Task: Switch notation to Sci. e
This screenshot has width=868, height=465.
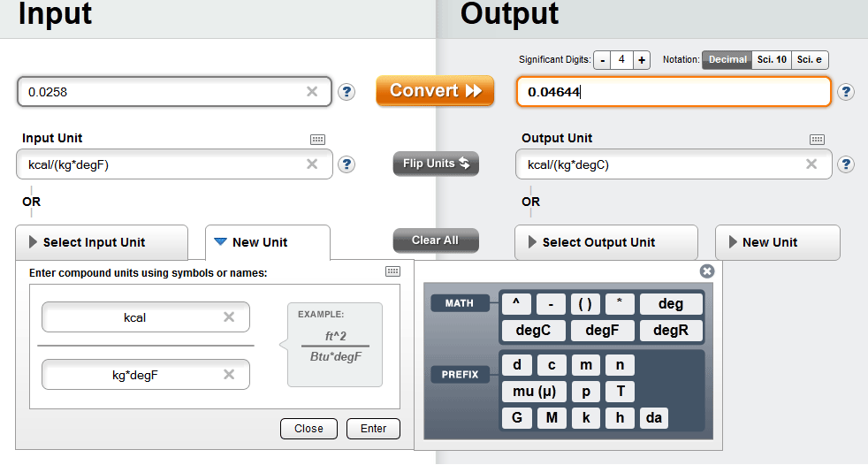Action: pos(810,60)
